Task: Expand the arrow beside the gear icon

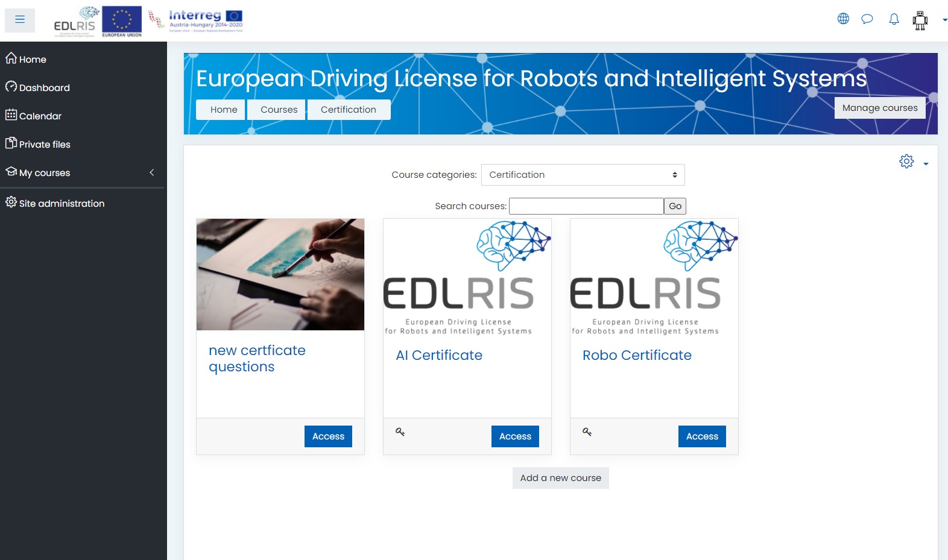Action: coord(926,164)
